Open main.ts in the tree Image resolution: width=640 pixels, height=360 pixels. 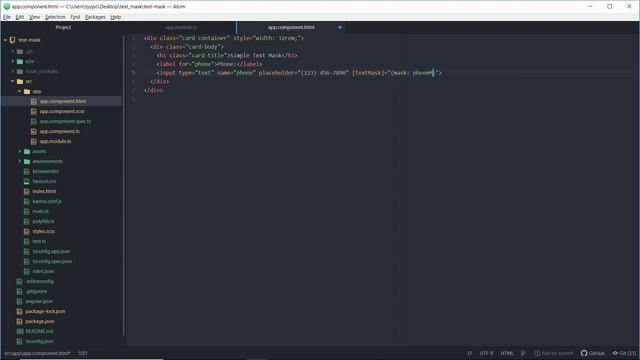(x=40, y=211)
